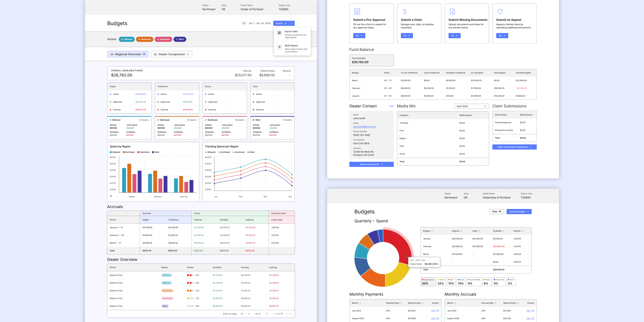Viewport: 644px width, 322px height.
Task: Open external invoice icon for August 2025 accrual
Action: [533, 318]
